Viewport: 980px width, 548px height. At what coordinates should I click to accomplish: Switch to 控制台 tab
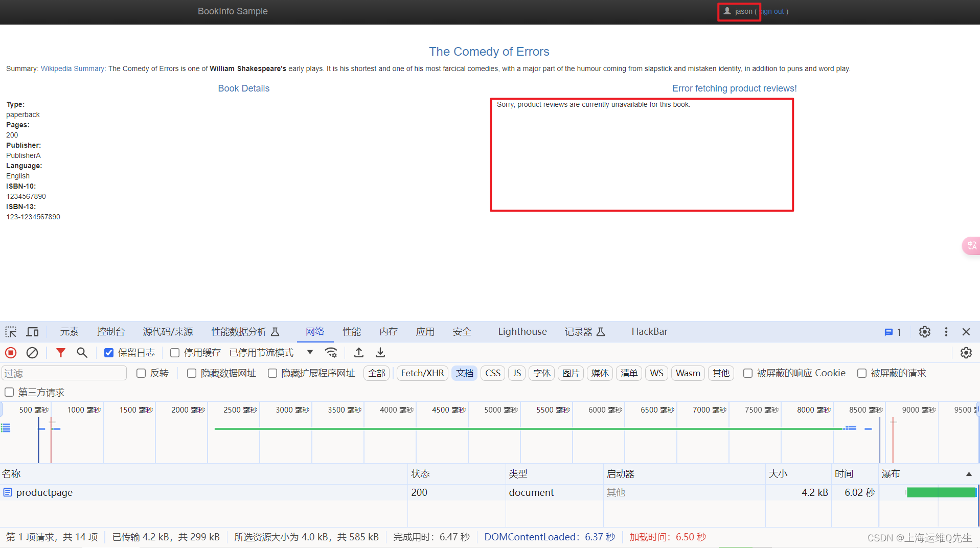(111, 332)
